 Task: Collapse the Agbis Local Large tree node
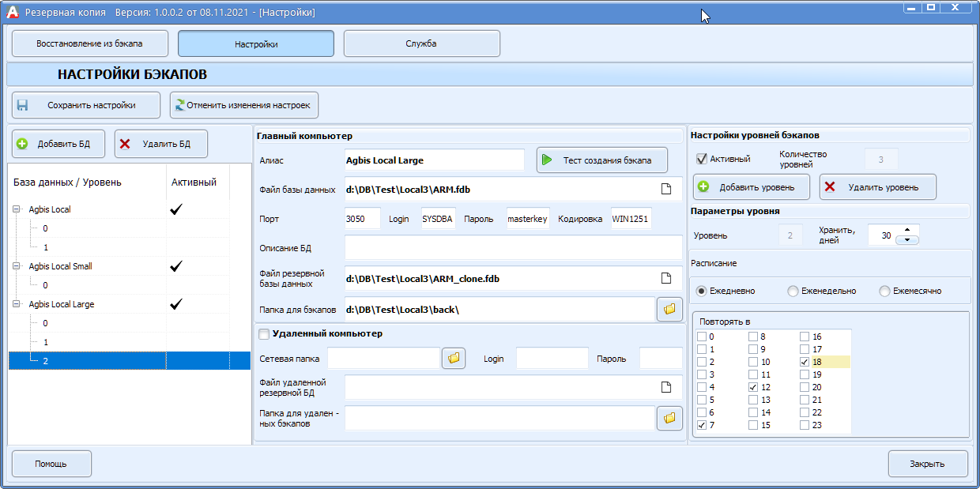click(x=17, y=304)
